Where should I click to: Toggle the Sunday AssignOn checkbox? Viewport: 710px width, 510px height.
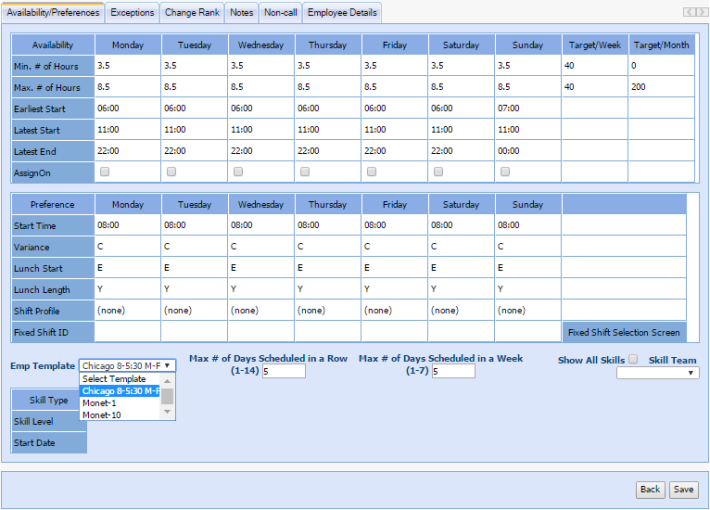point(504,172)
